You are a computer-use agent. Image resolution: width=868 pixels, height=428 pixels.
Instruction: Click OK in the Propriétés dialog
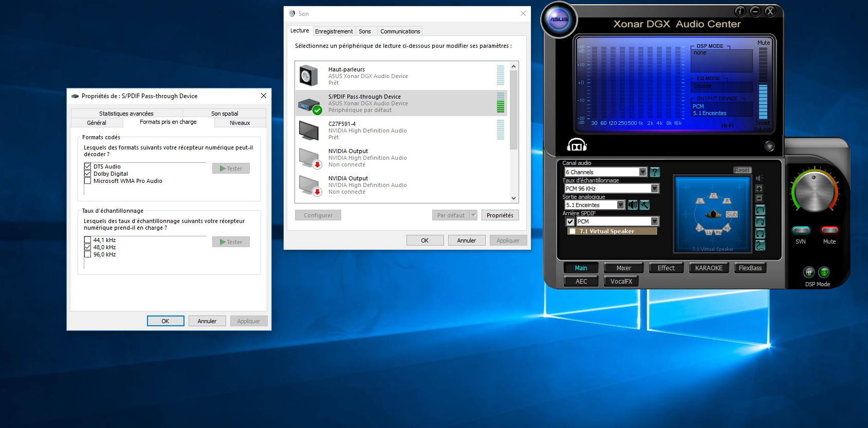165,321
